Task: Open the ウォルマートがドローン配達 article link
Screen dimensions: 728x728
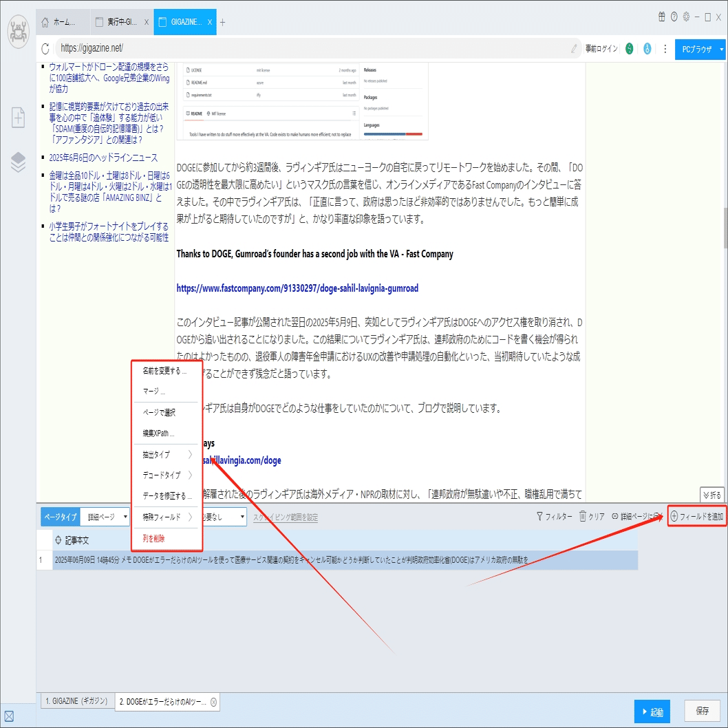Action: pos(109,78)
